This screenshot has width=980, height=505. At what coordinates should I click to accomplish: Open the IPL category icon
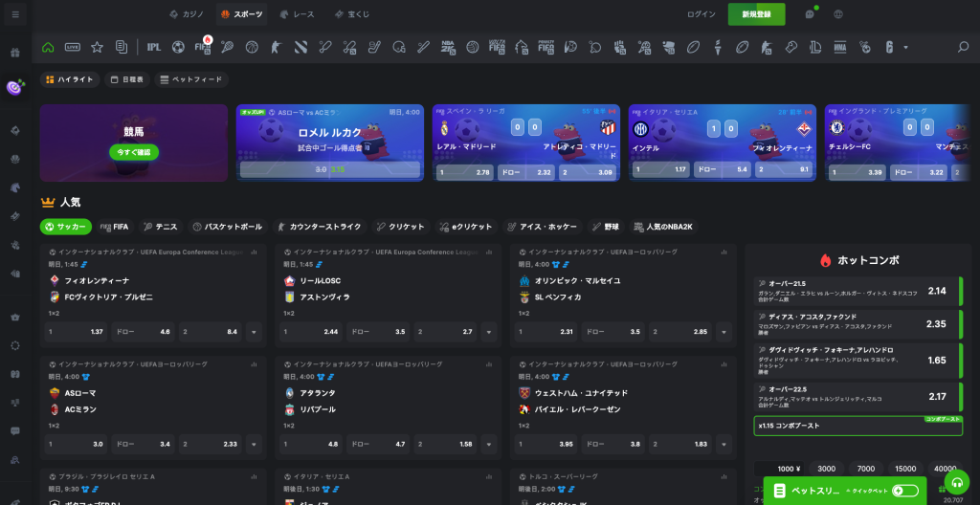point(154,47)
